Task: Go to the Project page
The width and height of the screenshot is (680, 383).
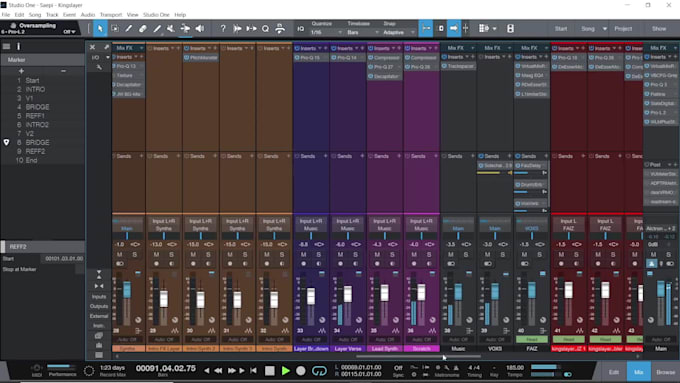Action: [x=623, y=29]
